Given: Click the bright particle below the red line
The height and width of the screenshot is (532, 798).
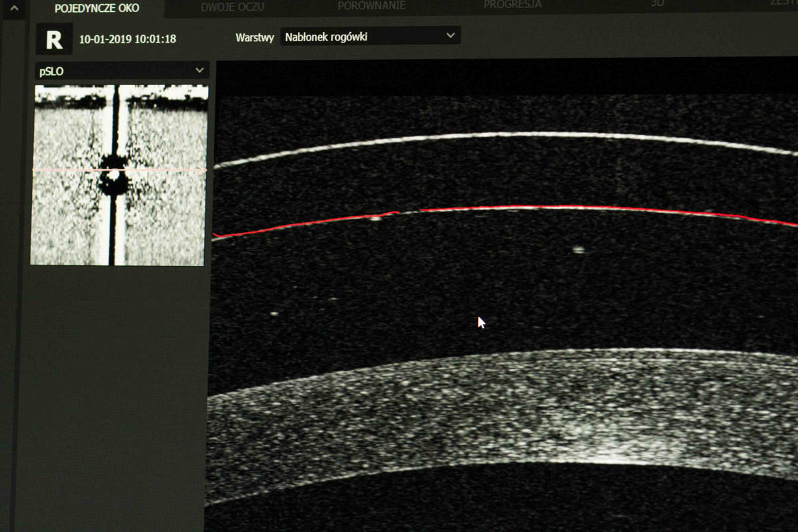Looking at the screenshot, I should [578, 250].
